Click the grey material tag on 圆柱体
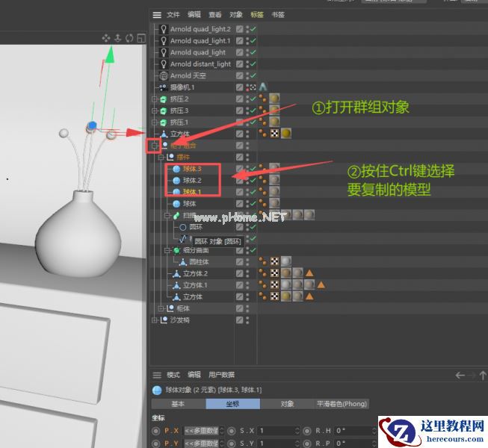 click(x=286, y=261)
